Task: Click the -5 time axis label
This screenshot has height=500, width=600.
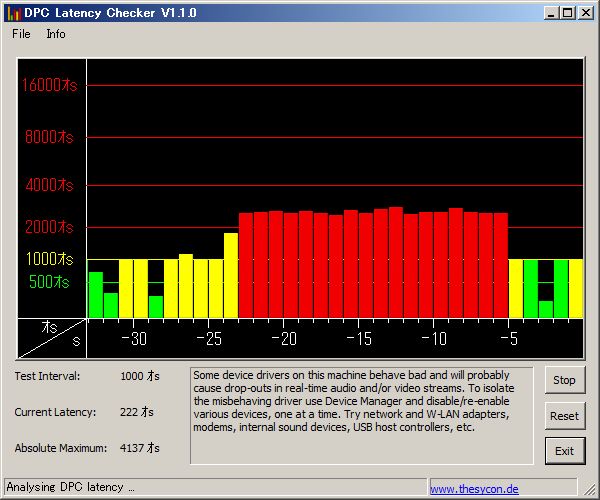Action: click(509, 339)
